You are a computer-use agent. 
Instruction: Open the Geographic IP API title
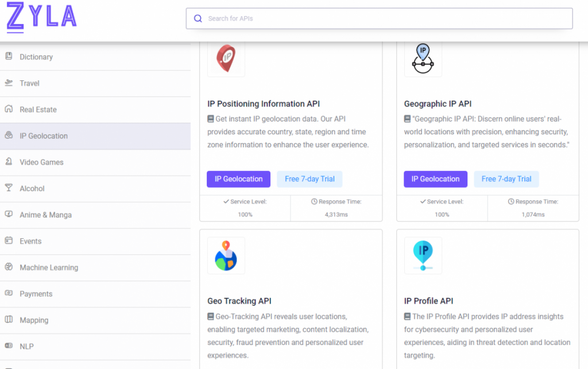click(x=438, y=104)
